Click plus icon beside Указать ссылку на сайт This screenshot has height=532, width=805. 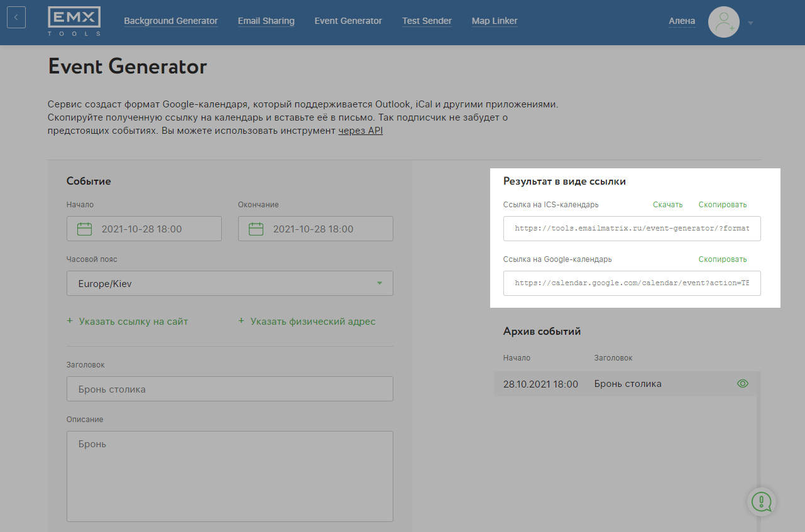point(70,321)
